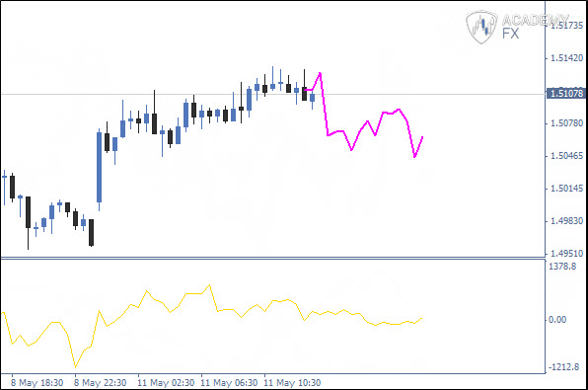588x390 pixels.
Task: Select the 1.51735 price axis label
Action: coord(566,26)
